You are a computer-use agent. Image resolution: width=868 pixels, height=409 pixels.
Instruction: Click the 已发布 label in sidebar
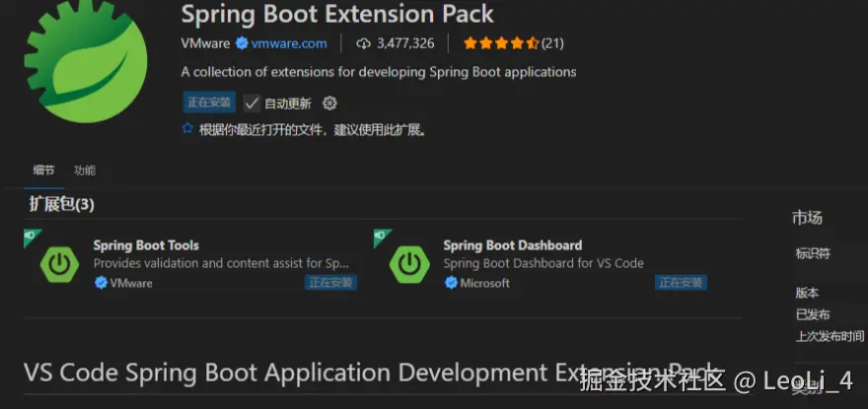pos(813,315)
